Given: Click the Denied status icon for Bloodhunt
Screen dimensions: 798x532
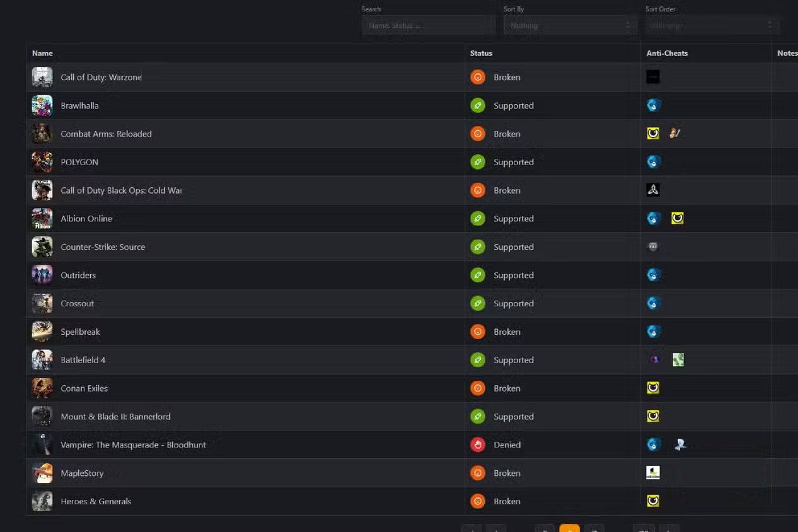Looking at the screenshot, I should click(478, 445).
